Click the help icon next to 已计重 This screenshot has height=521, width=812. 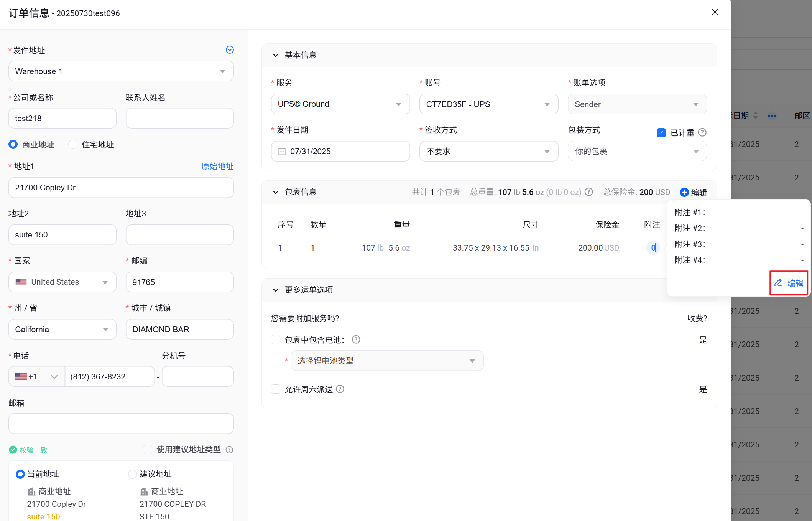702,132
